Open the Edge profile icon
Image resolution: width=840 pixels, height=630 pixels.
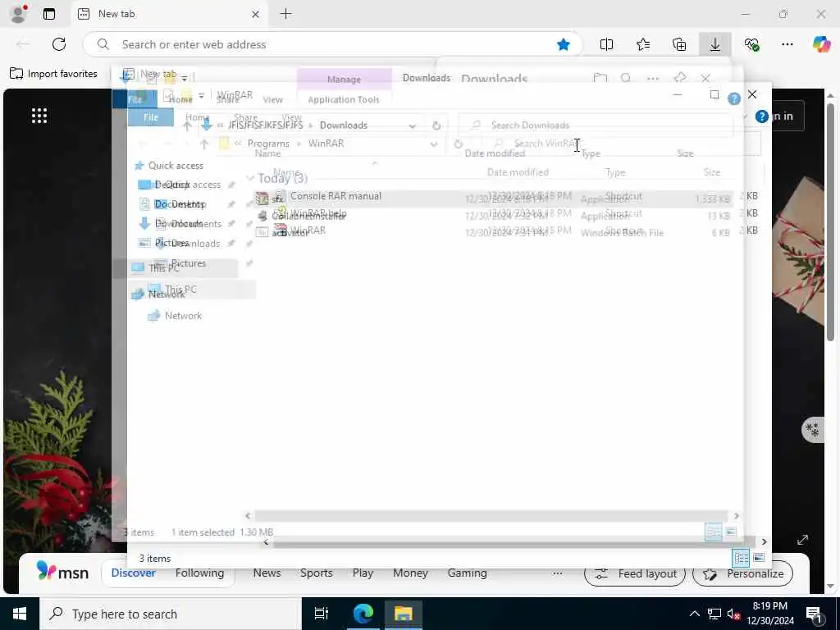click(x=19, y=14)
